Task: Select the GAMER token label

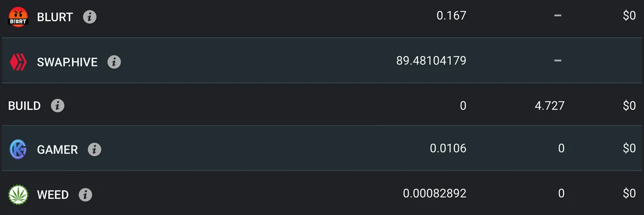Action: (57, 150)
